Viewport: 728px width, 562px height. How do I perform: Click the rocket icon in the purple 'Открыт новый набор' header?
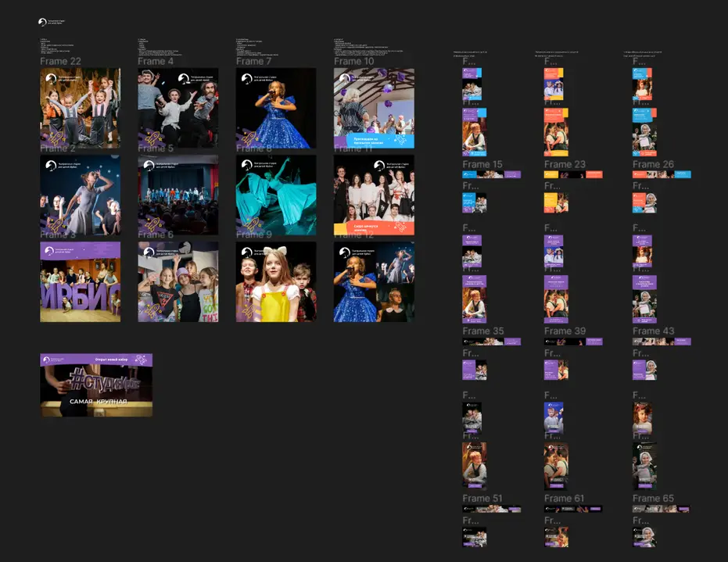coord(141,360)
